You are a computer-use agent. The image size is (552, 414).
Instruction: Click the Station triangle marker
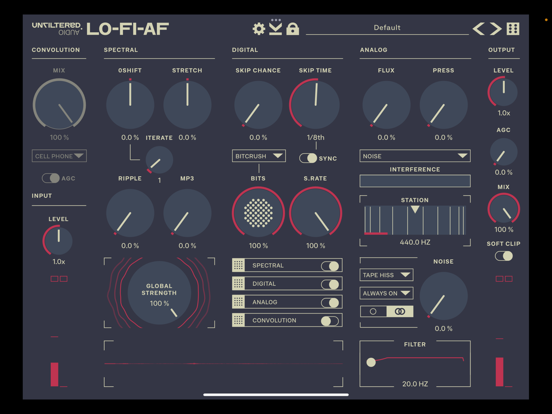pos(415,209)
